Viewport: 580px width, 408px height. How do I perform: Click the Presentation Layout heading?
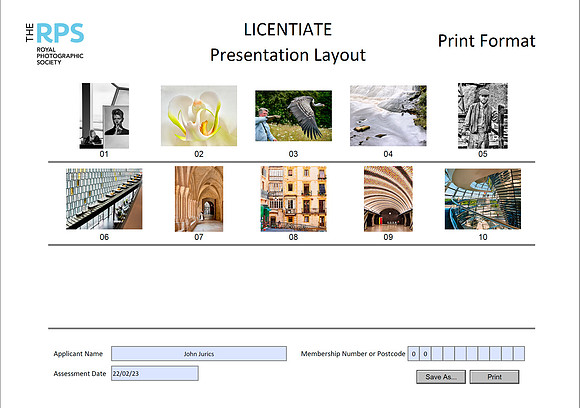288,55
